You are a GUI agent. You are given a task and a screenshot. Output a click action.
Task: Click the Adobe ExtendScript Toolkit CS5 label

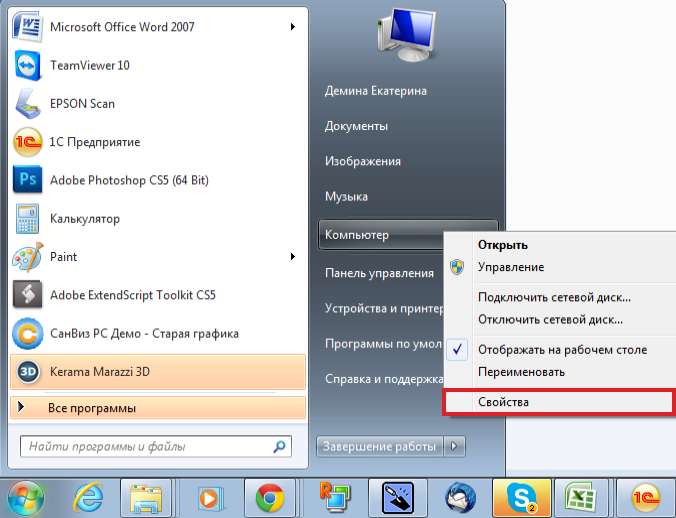[133, 295]
